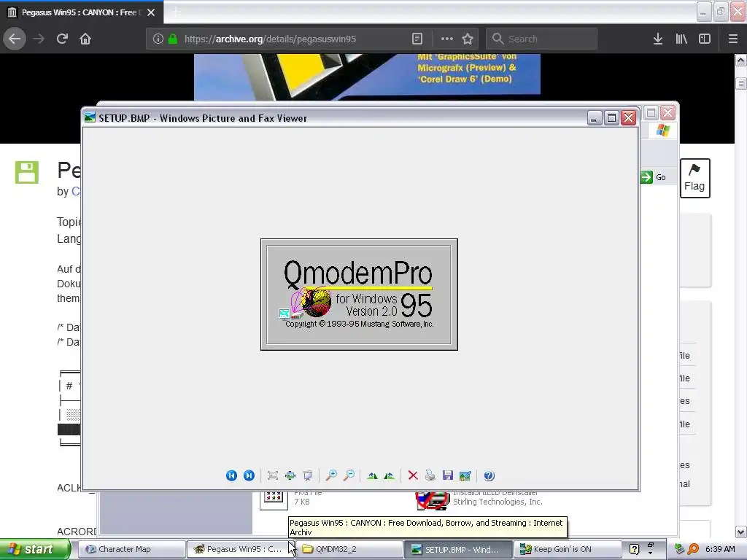Open browser library icon

pos(681,39)
